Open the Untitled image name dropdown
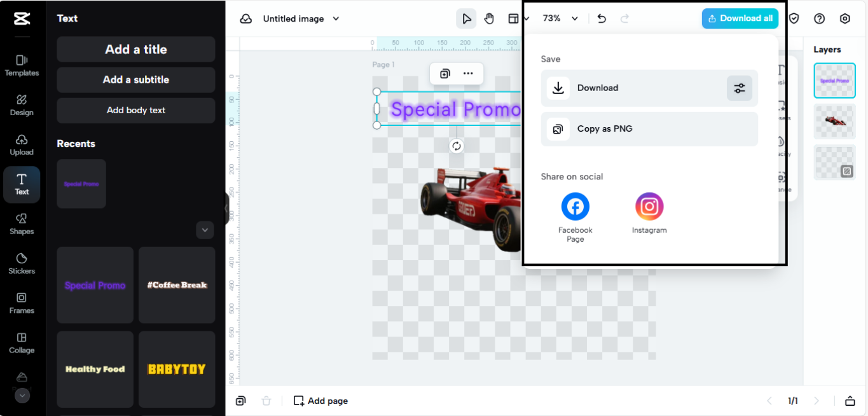This screenshot has height=416, width=868. (301, 19)
